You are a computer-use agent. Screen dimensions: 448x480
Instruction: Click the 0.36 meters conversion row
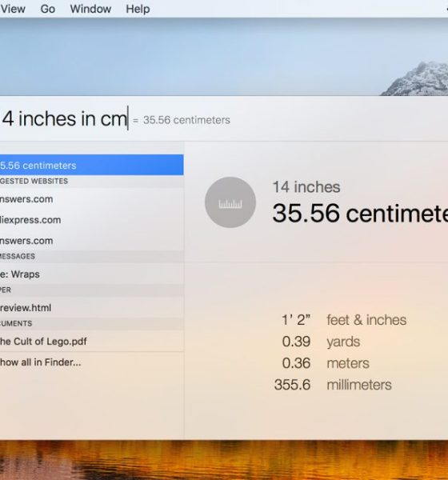[326, 363]
